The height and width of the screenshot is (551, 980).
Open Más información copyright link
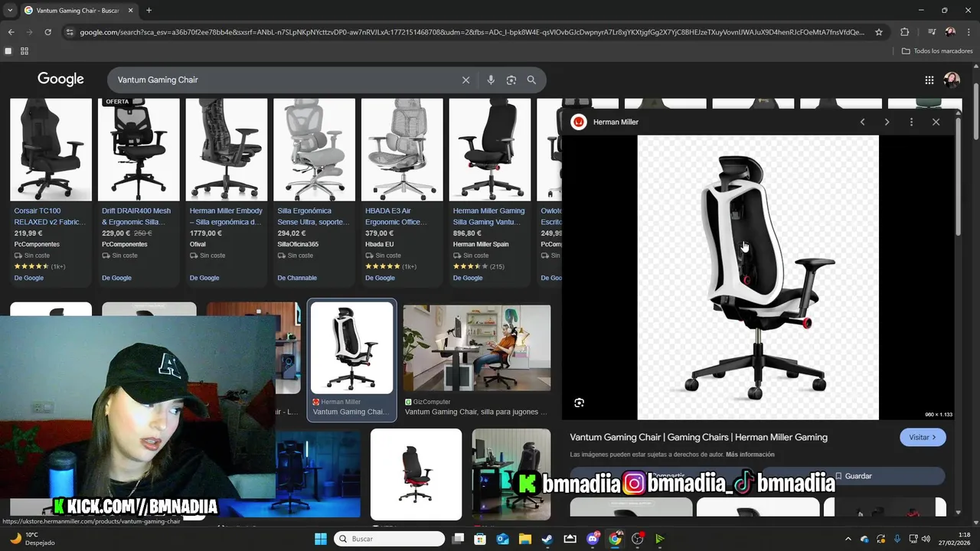point(750,455)
